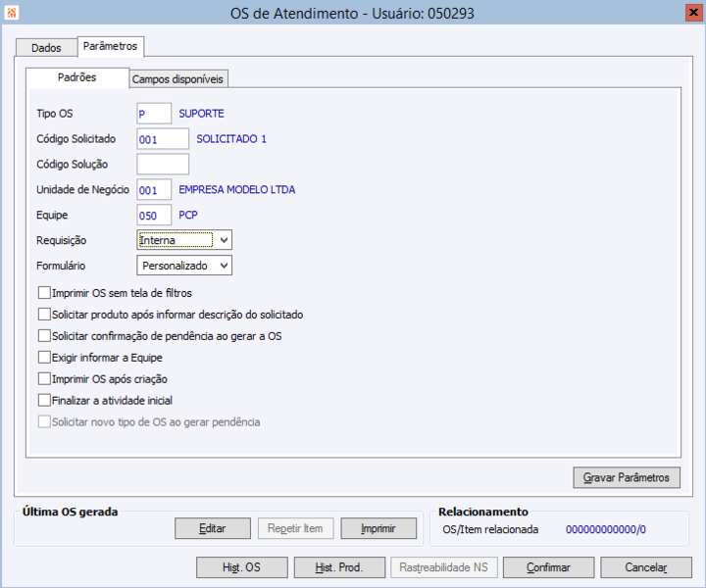Close the OS de Atendimento window
Screen dimensions: 706x588
pyautogui.click(x=693, y=13)
